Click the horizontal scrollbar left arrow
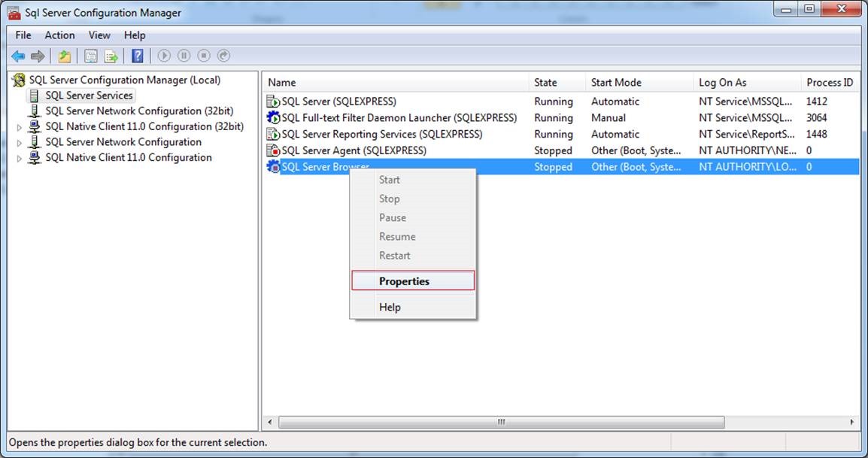 point(269,422)
